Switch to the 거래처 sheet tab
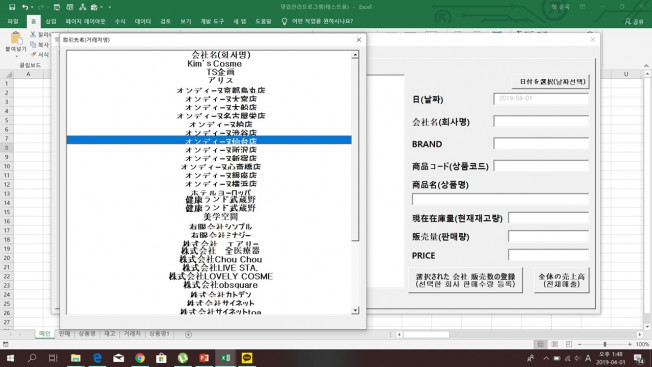 point(132,334)
